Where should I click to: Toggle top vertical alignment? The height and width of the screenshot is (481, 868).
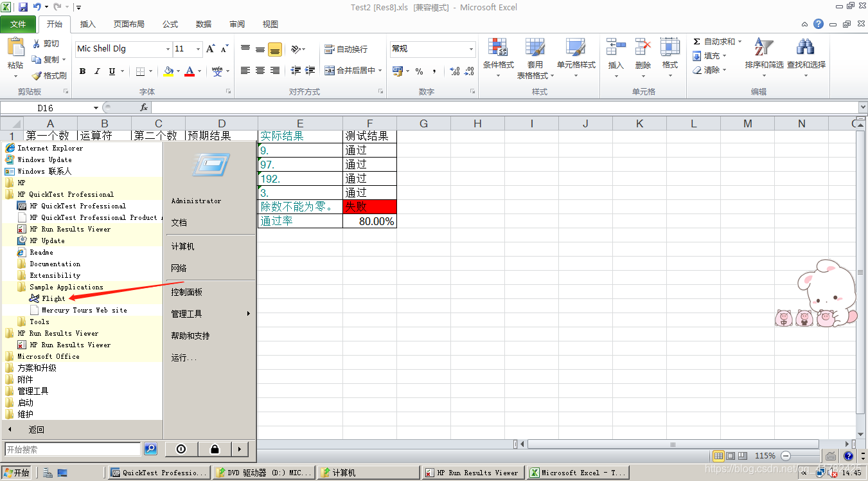245,50
